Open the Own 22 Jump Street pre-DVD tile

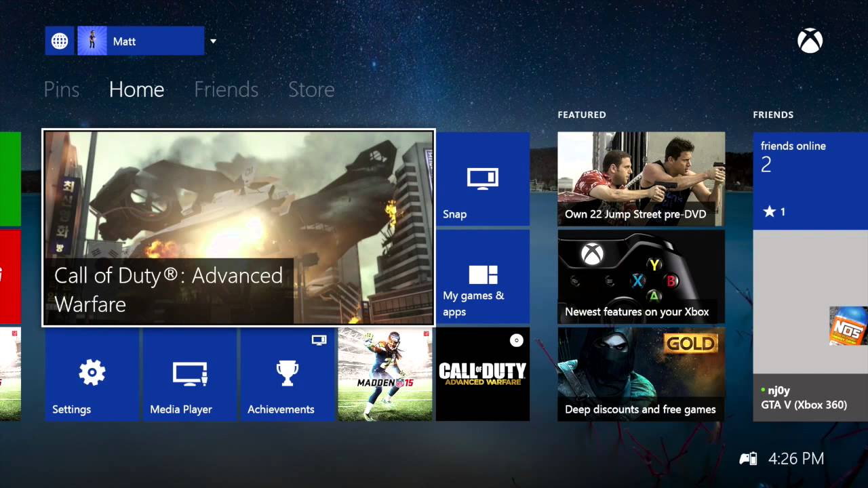[641, 179]
